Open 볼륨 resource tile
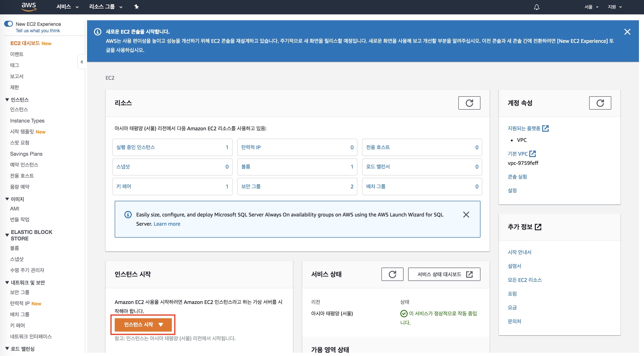This screenshot has height=356, width=644. click(x=297, y=167)
